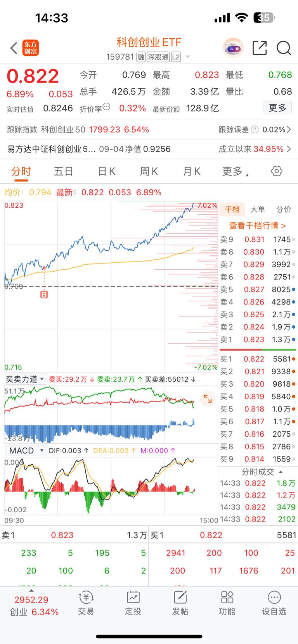The width and height of the screenshot is (298, 644).
Task: Open 跟踪误差 0.02% detail chevron
Action: [x=289, y=129]
